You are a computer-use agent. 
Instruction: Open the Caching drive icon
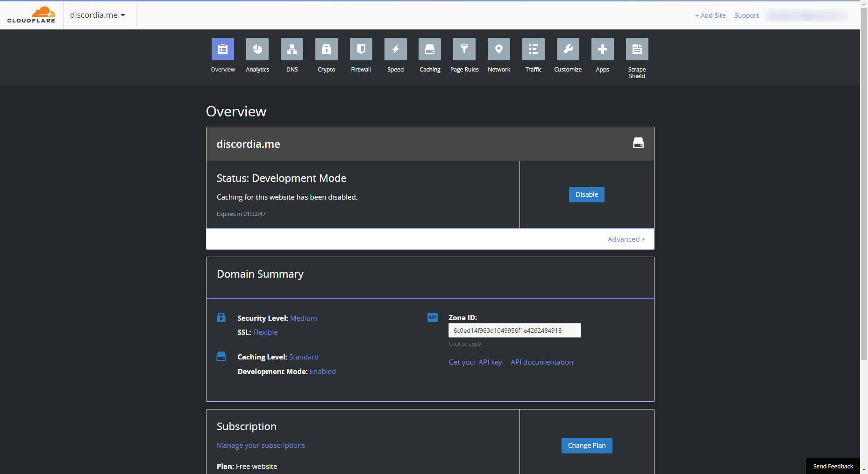(x=430, y=49)
